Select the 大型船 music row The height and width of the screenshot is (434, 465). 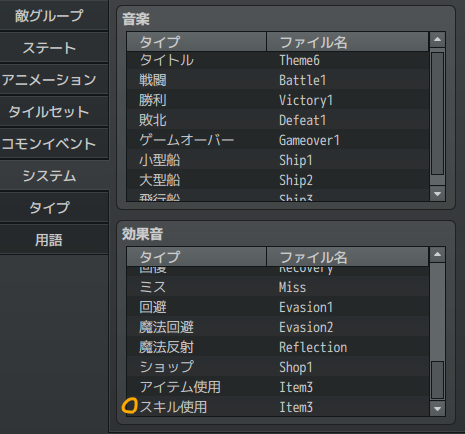tap(278, 180)
